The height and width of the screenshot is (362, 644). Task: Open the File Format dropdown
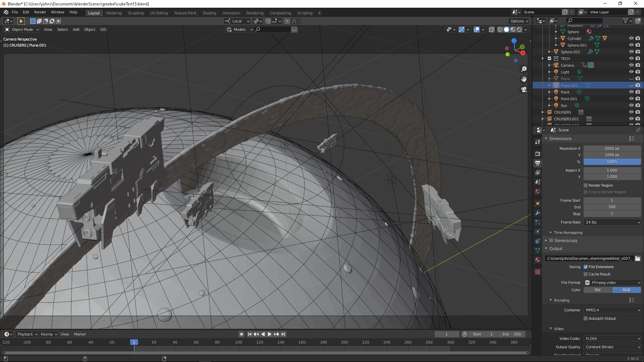(x=612, y=283)
